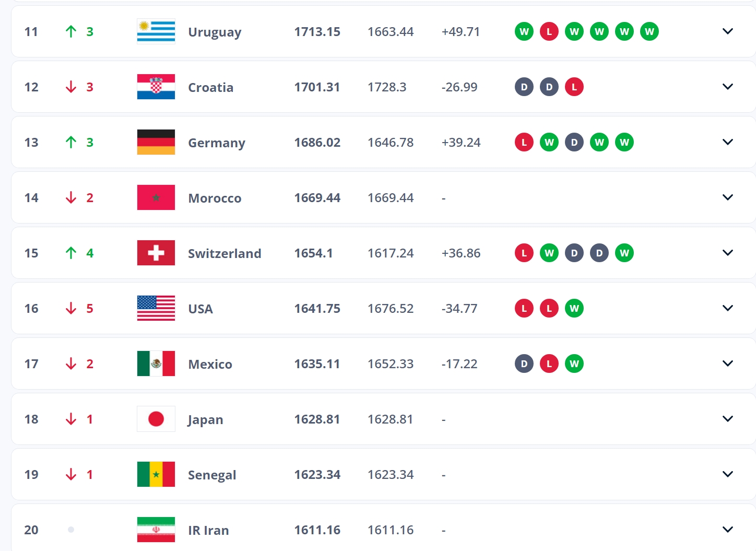The height and width of the screenshot is (551, 756).
Task: Open the USA row dropdown chevron
Action: coord(727,308)
